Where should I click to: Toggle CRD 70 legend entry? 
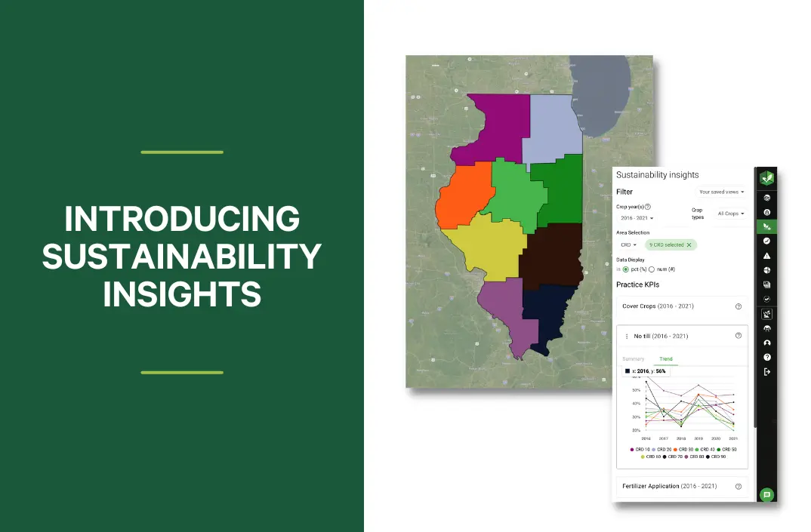tap(672, 457)
